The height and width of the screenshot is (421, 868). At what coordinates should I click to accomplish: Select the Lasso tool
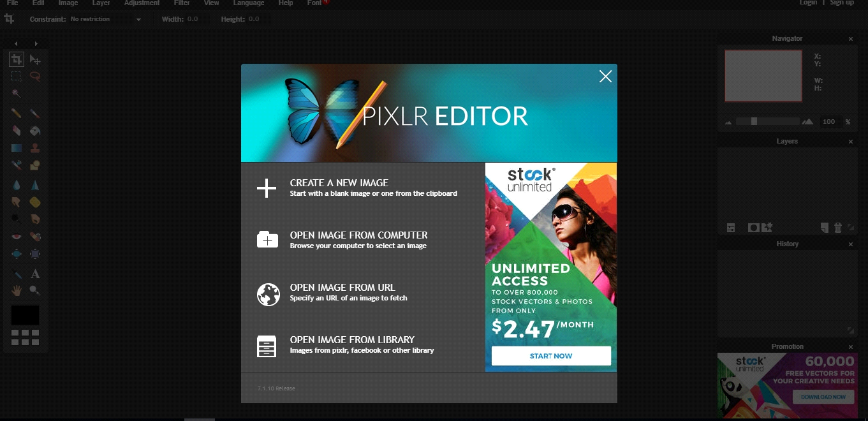click(x=35, y=77)
